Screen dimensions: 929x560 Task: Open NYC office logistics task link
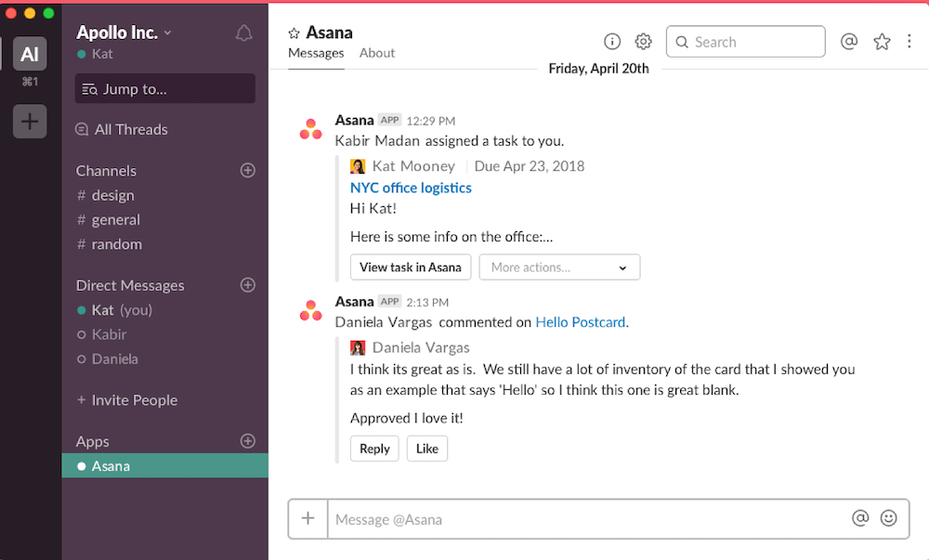411,188
